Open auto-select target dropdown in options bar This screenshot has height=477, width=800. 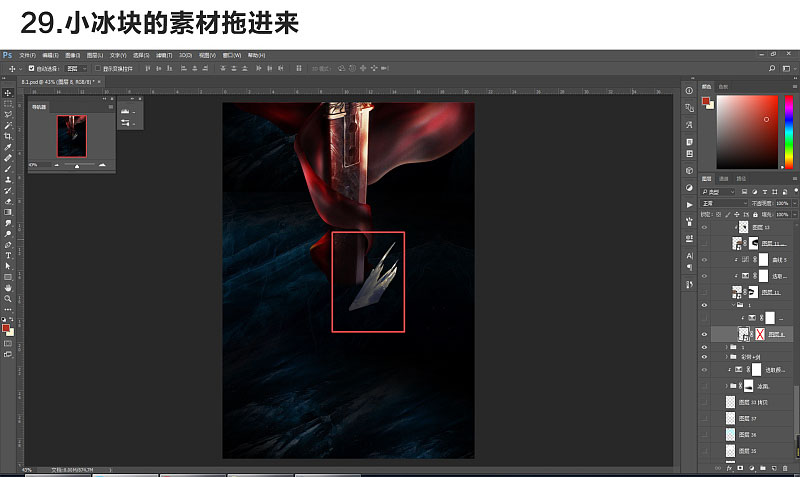click(x=78, y=68)
